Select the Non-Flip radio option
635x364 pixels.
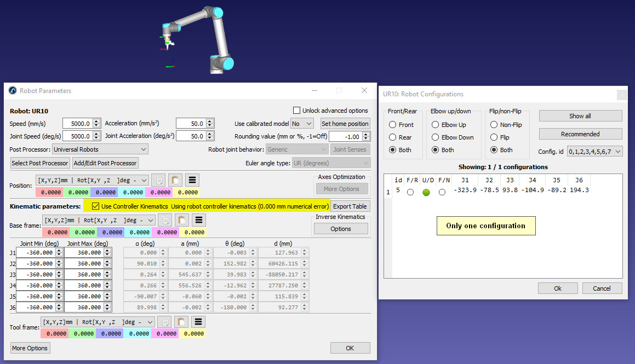pos(494,125)
